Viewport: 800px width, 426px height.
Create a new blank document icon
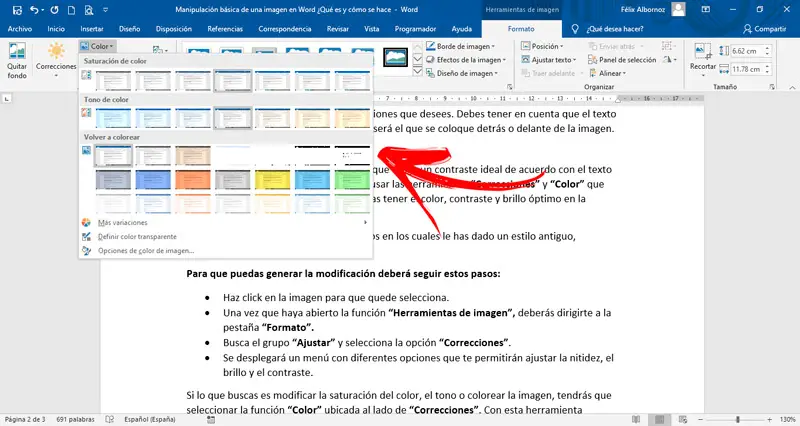[x=71, y=10]
